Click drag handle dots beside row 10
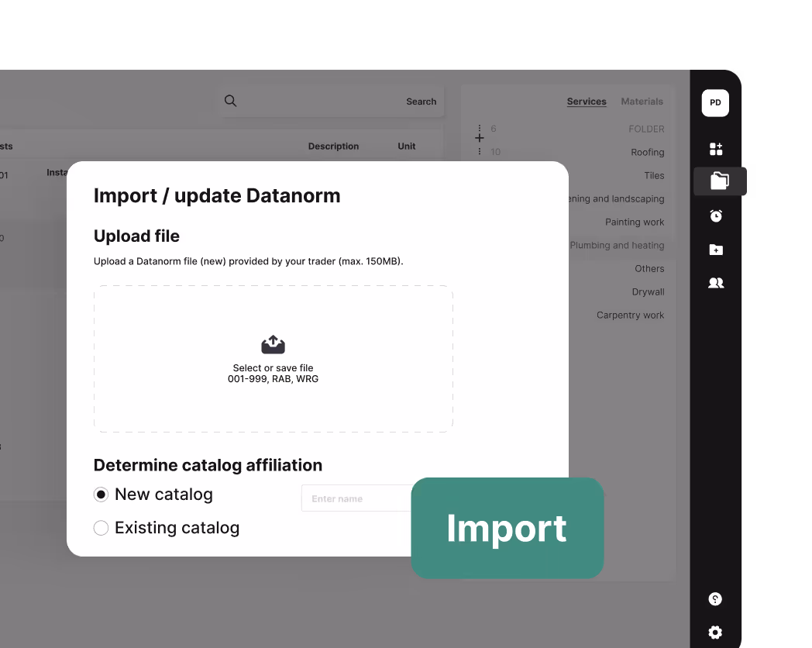Viewport: 812px width, 648px height. (x=480, y=151)
